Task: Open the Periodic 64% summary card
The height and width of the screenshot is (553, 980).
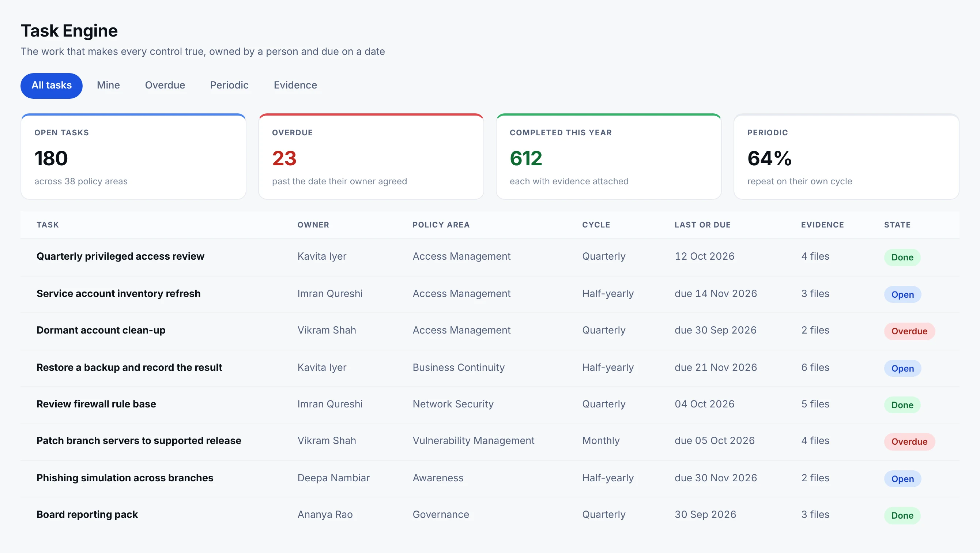Action: (x=846, y=157)
